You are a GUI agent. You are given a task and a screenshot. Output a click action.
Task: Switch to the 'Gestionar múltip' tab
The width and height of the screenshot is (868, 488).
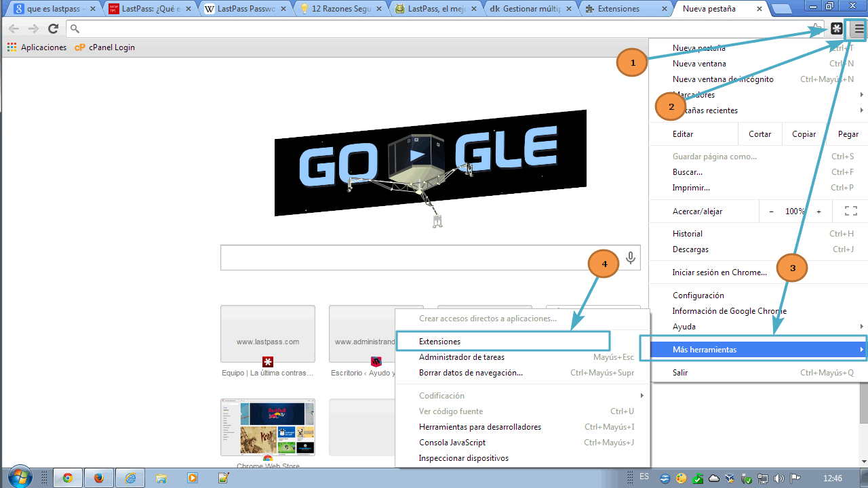531,9
